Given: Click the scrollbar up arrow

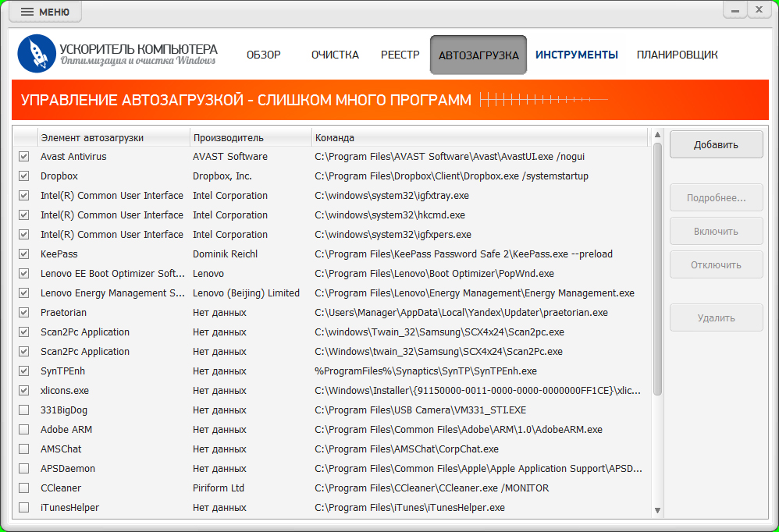Looking at the screenshot, I should point(657,134).
